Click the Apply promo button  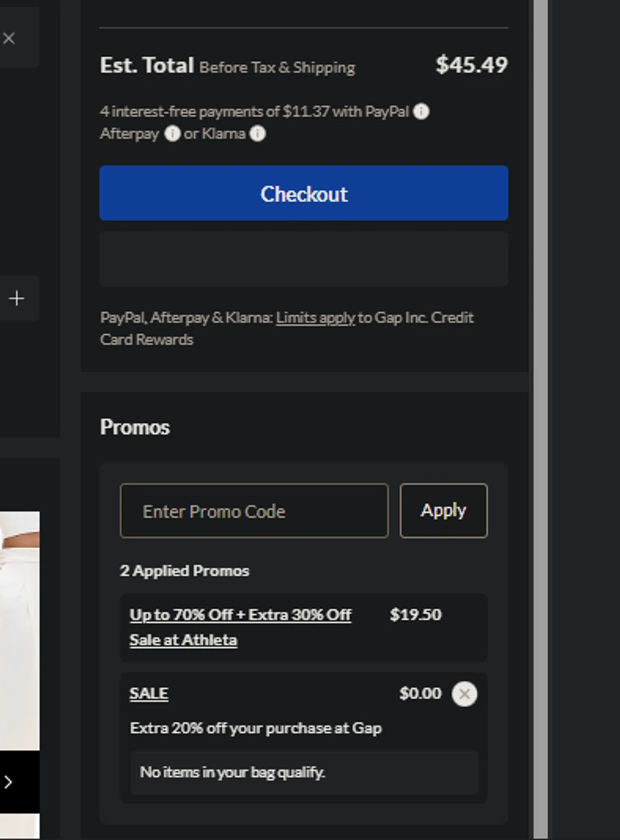pos(443,511)
